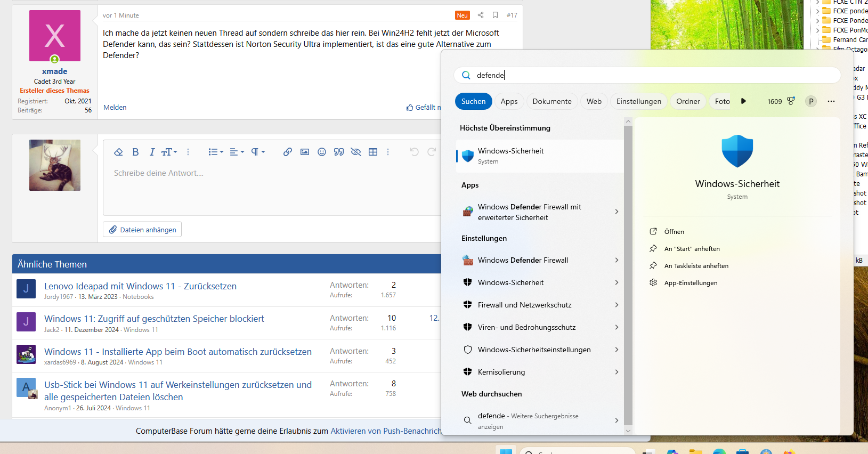
Task: Open the Windows-Sicherheitseinstellungen result
Action: coord(534,350)
